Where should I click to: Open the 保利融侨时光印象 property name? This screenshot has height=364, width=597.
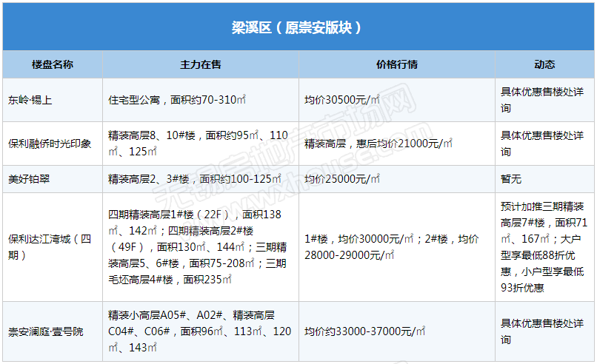point(49,143)
